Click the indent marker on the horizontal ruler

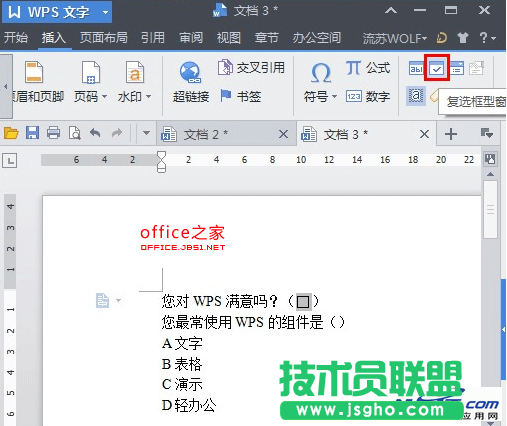coord(161,161)
